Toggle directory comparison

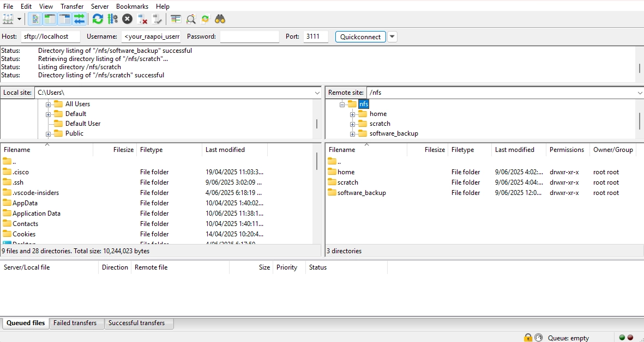[190, 19]
